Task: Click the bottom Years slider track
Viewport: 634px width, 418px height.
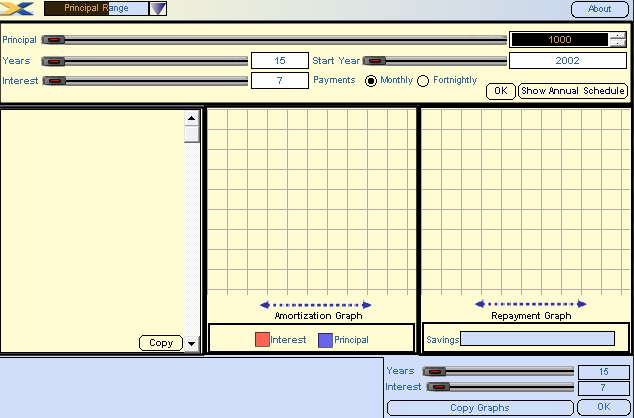Action: [498, 371]
